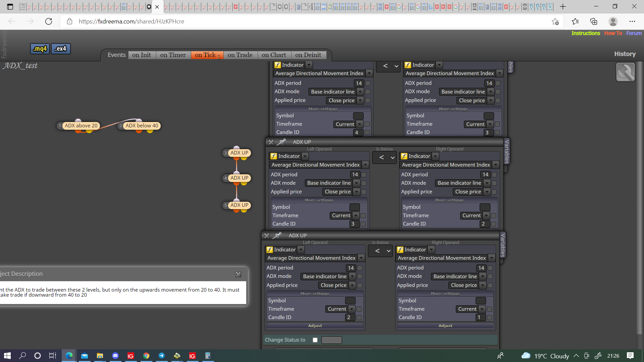Open the Instructions link

[586, 33]
